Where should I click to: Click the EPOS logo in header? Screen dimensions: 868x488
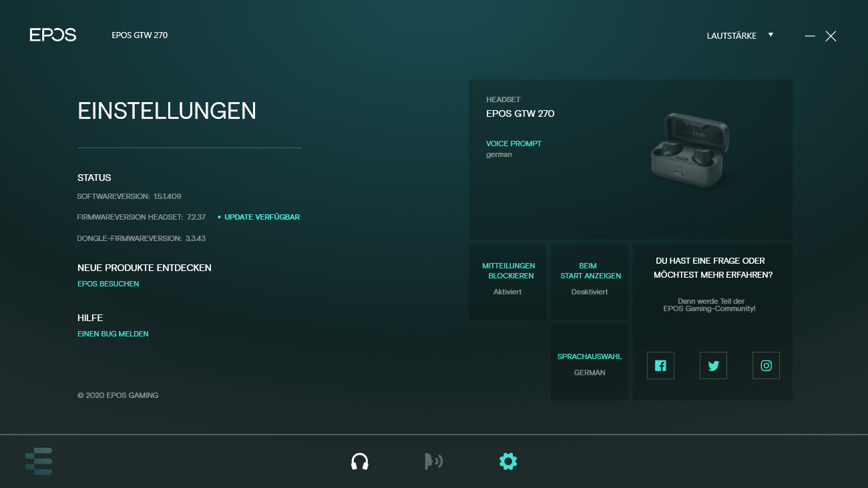click(x=53, y=35)
